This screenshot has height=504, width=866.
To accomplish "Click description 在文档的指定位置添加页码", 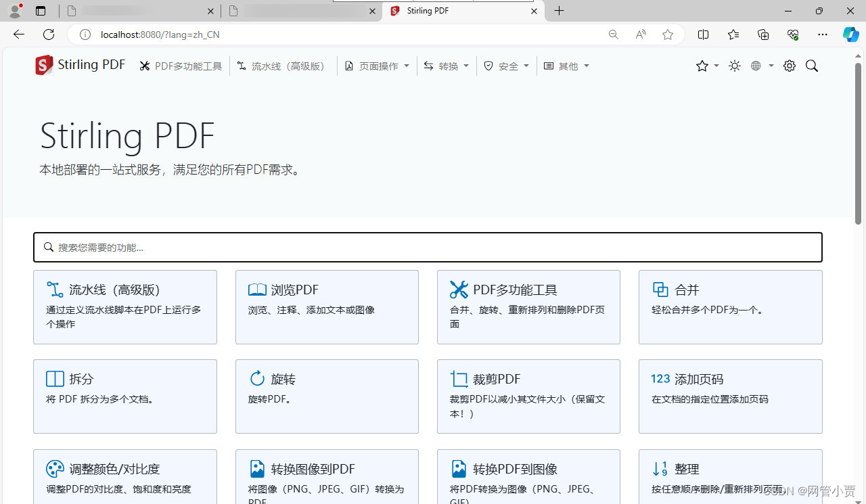I will coord(710,399).
